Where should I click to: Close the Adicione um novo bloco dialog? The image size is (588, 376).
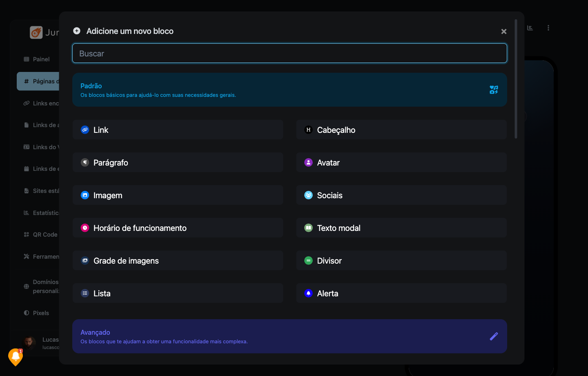[504, 31]
